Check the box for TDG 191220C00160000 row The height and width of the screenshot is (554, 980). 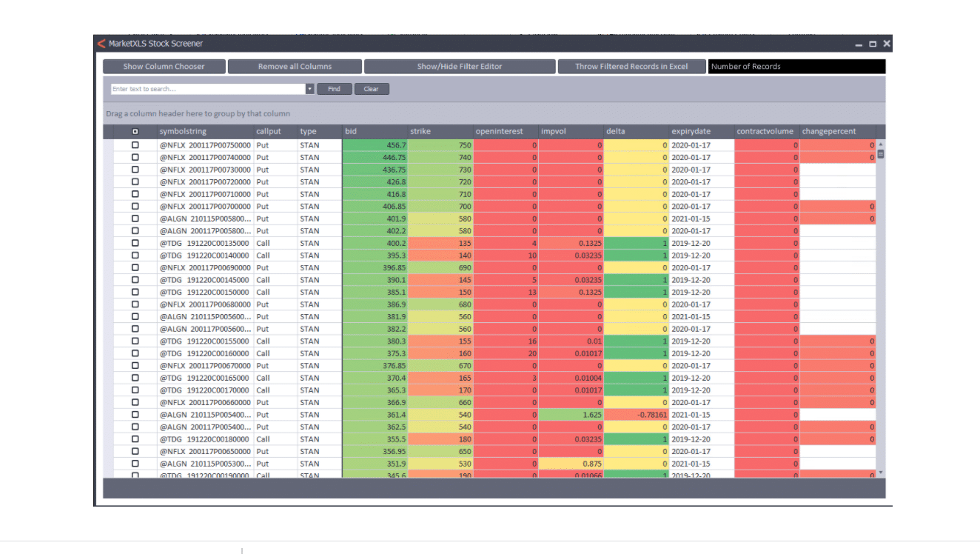[135, 353]
